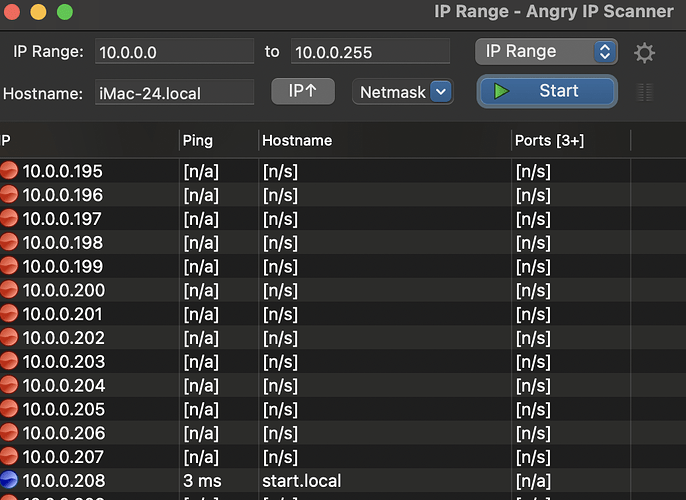This screenshot has height=500, width=686.
Task: Select the IP address 10.0.0.202
Action: point(64,338)
